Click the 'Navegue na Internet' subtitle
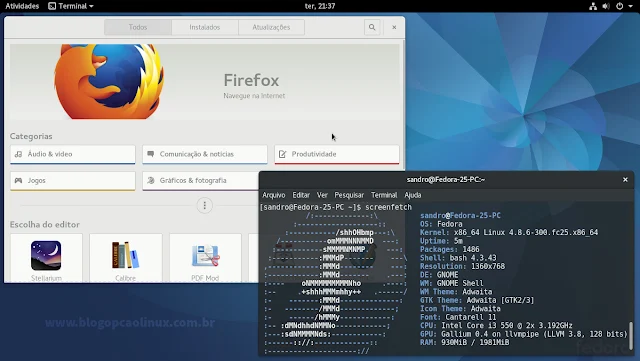Viewport: 640px width, 361px height. click(254, 96)
